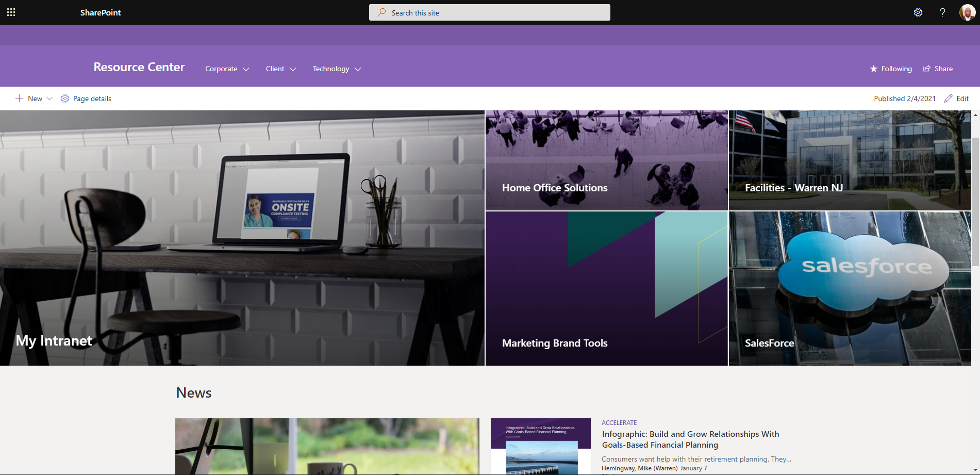Open the Facilities - Warren NJ tile
The width and height of the screenshot is (980, 475).
click(x=850, y=160)
